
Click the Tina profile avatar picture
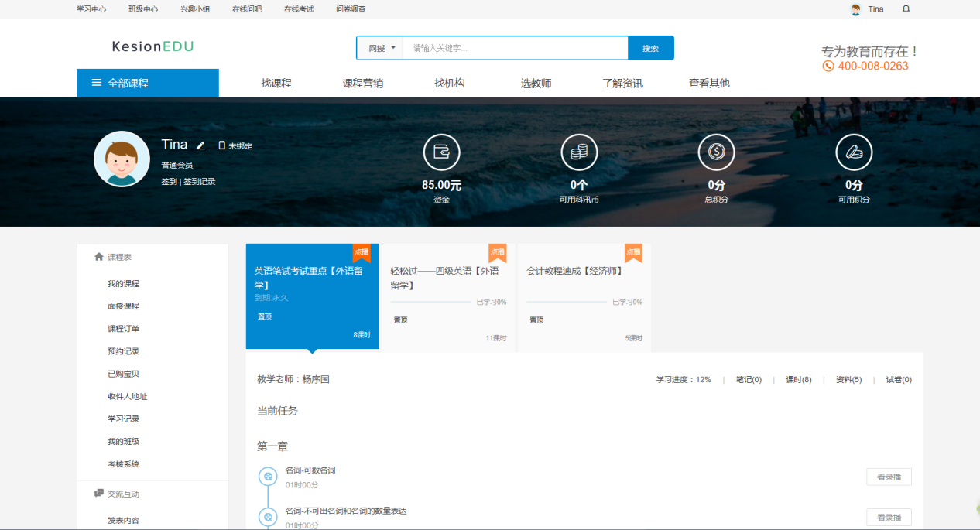click(122, 159)
